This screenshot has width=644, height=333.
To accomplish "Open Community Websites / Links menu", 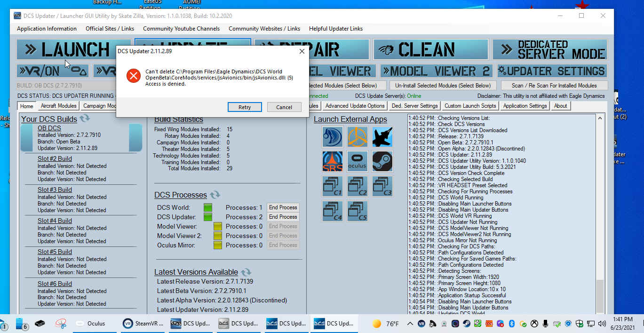I will click(264, 29).
